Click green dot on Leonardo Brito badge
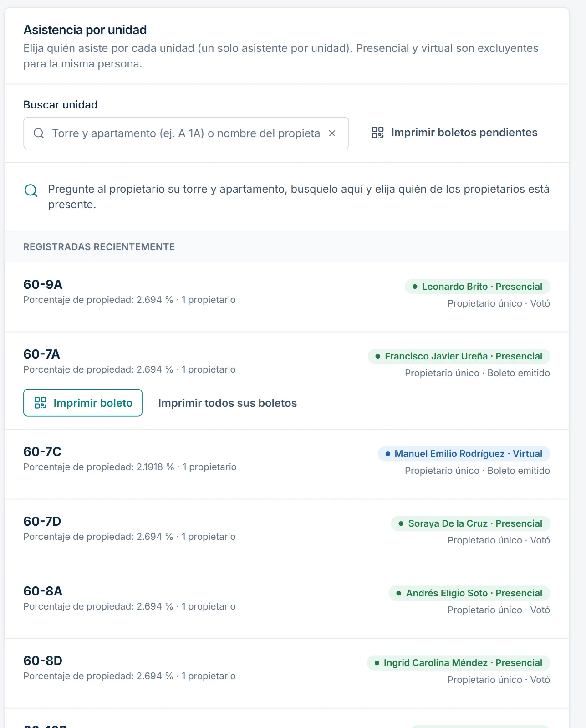Image resolution: width=586 pixels, height=728 pixels. pos(415,287)
